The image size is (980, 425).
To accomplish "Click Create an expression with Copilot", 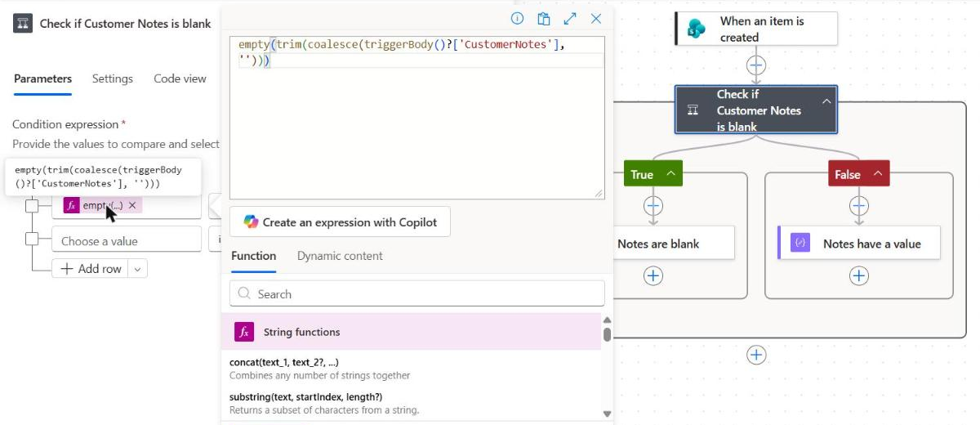I will pyautogui.click(x=340, y=221).
